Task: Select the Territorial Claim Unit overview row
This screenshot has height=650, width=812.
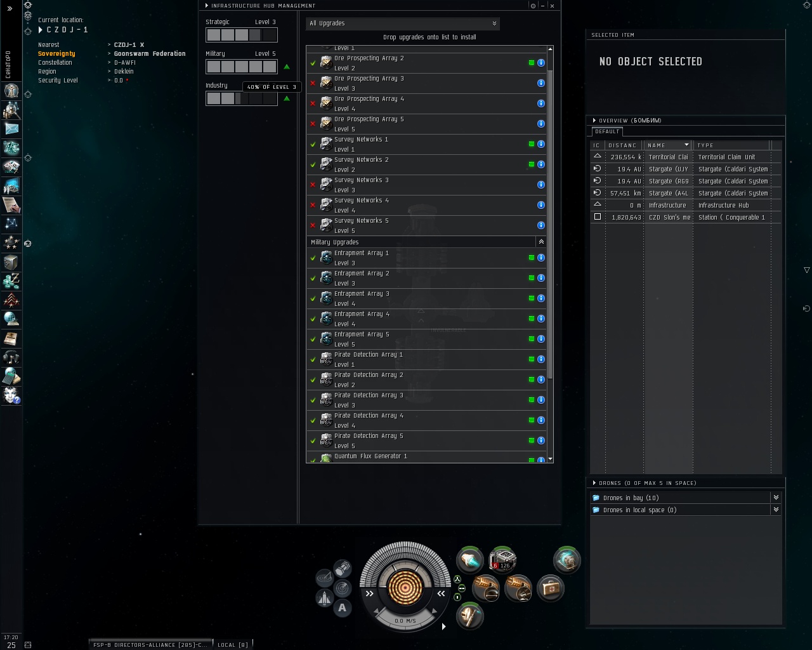Action: point(686,157)
